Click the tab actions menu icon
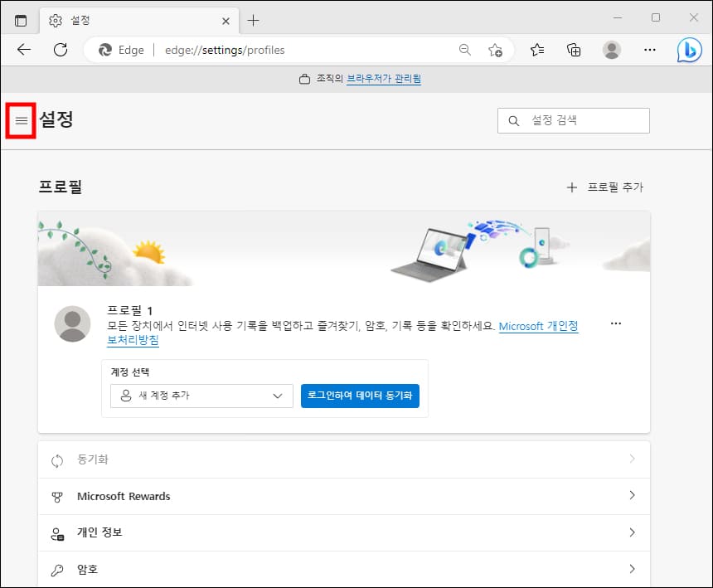 point(21,20)
